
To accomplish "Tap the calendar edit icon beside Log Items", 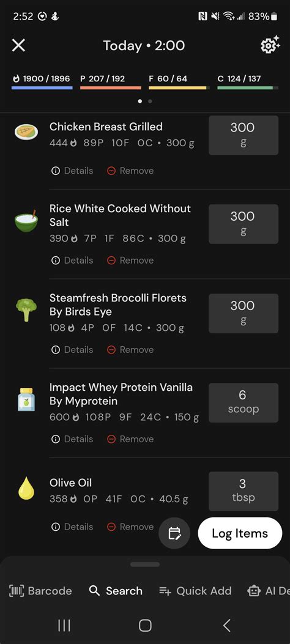I will tap(174, 533).
